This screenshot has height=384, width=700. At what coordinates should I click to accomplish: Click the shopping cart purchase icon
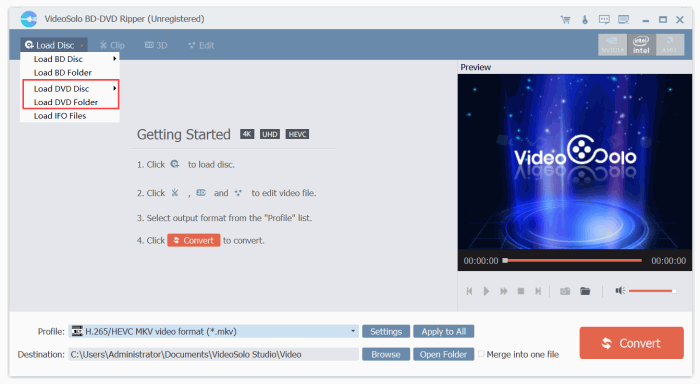pyautogui.click(x=566, y=20)
